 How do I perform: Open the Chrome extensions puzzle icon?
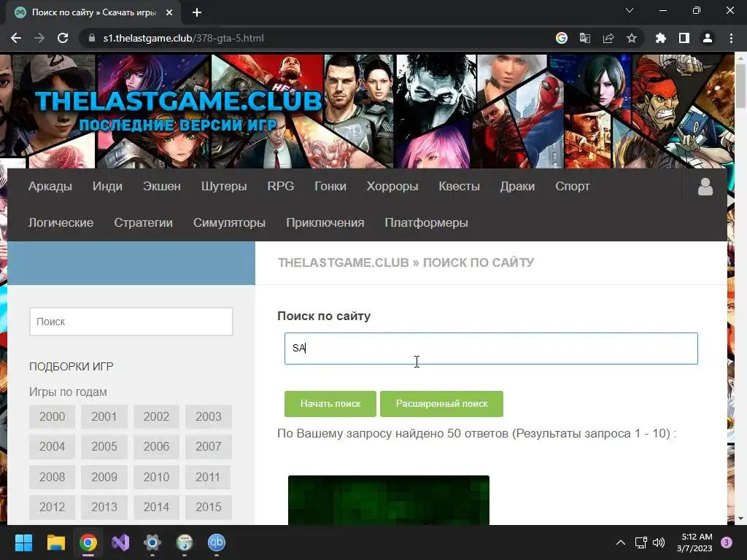tap(661, 38)
